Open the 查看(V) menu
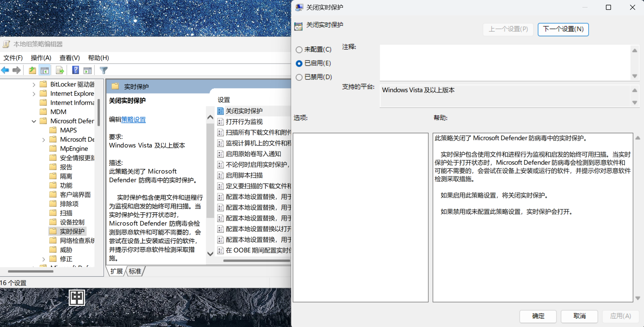Screen dimensions: 644x327 [69, 58]
